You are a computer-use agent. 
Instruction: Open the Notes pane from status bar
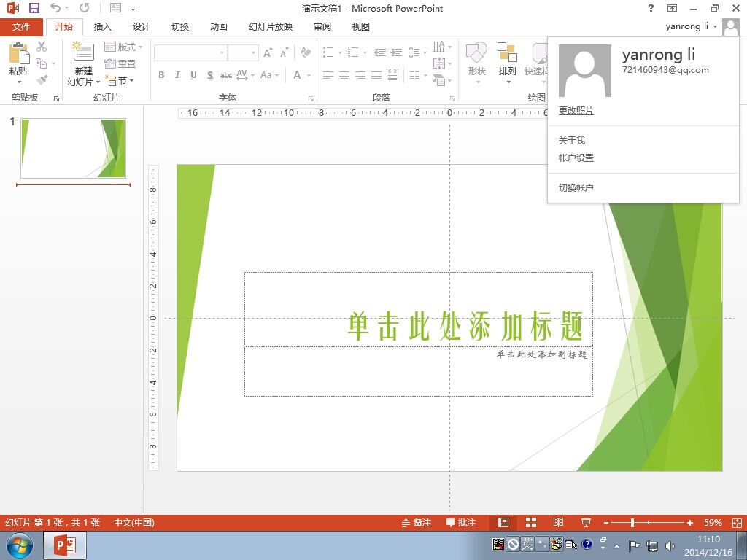coord(417,522)
